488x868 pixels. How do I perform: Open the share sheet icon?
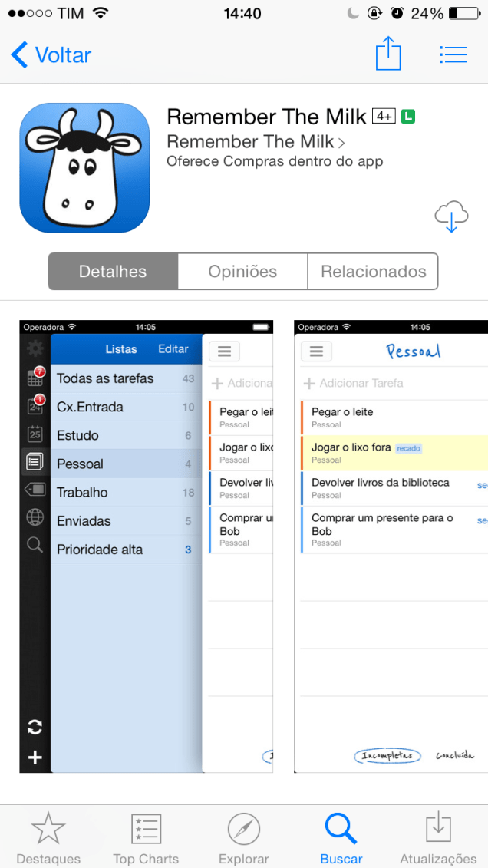tap(387, 53)
